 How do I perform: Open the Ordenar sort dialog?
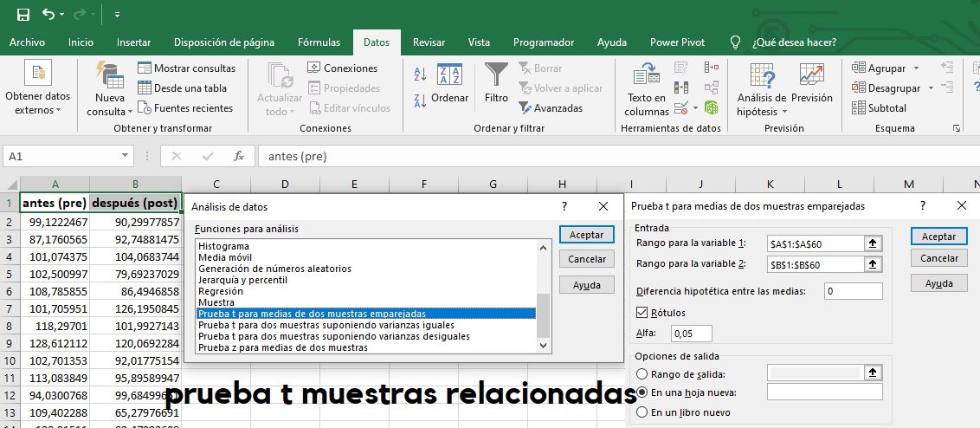pyautogui.click(x=449, y=82)
